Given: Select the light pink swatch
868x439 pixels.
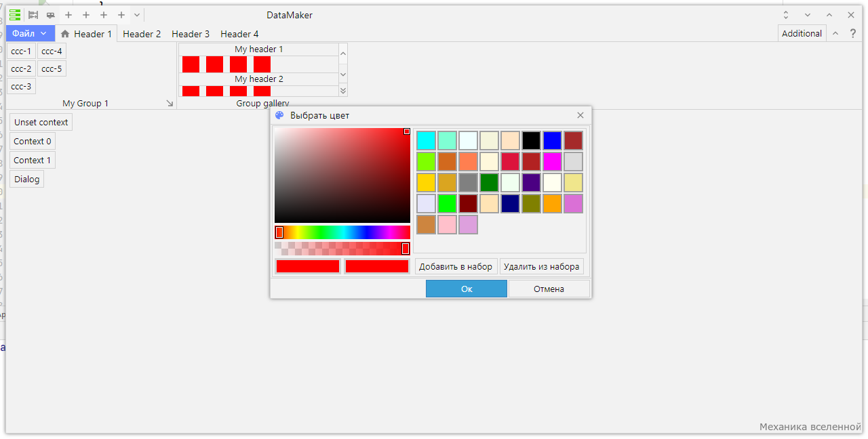Looking at the screenshot, I should tap(447, 224).
